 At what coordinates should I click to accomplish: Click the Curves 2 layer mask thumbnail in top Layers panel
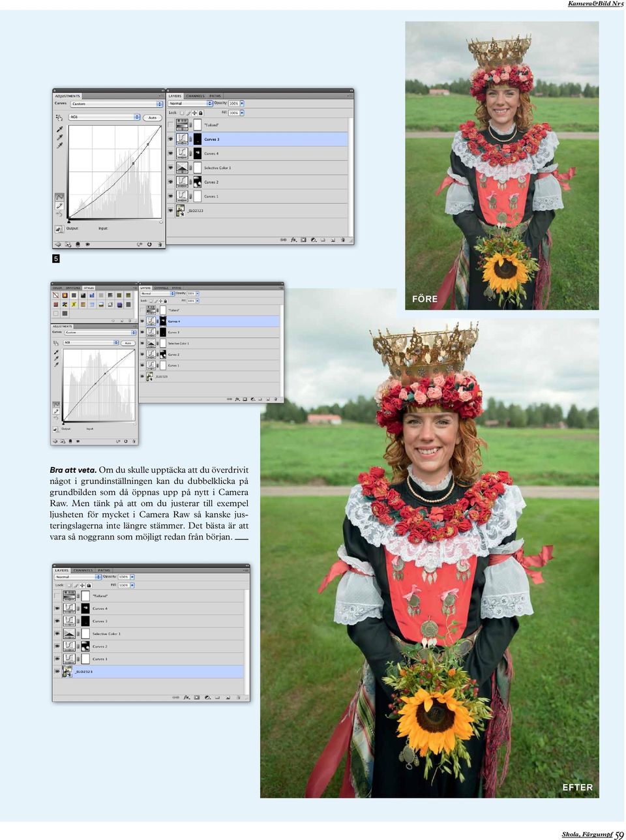click(197, 182)
